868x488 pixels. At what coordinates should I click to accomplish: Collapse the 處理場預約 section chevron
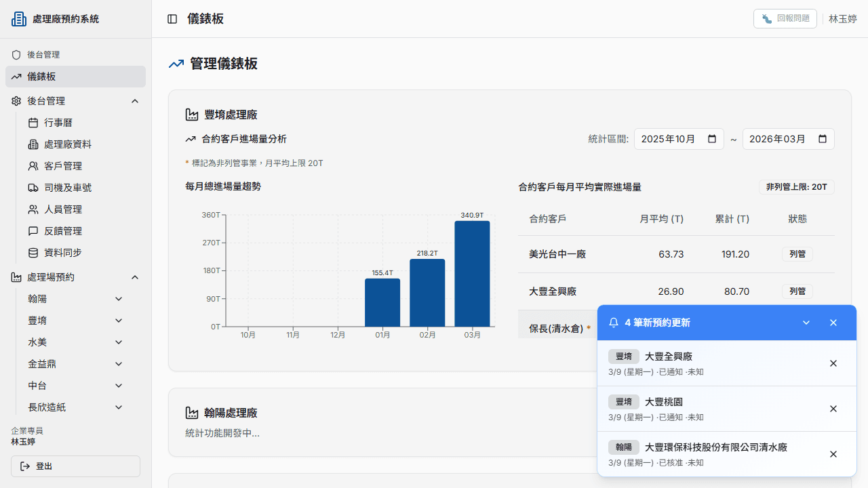(135, 277)
